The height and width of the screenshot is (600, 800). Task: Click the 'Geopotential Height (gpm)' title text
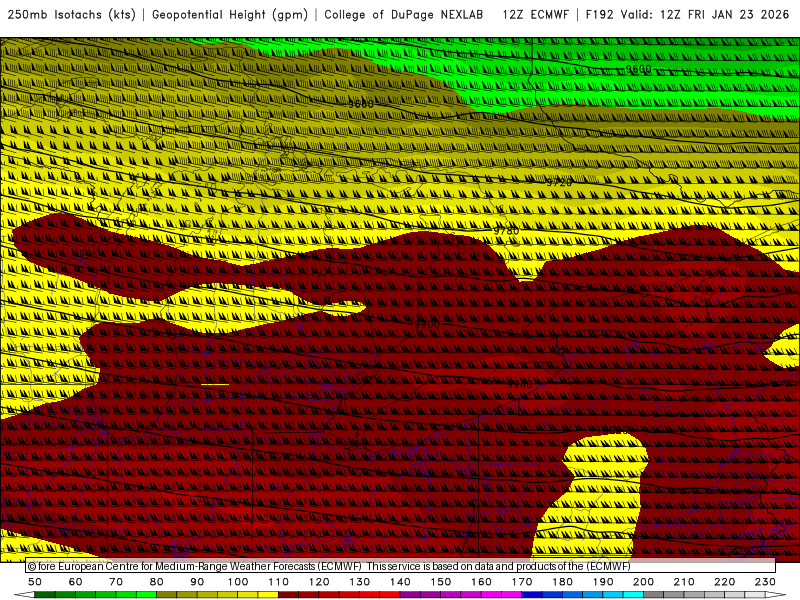(x=230, y=15)
